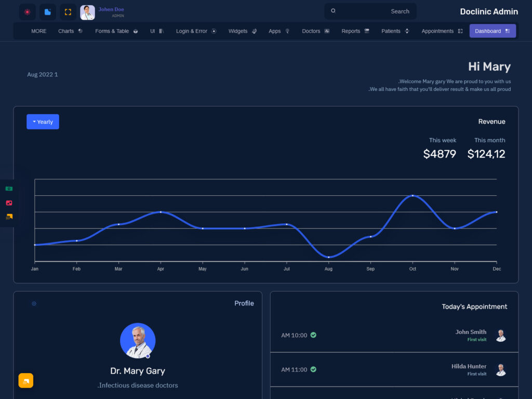Expand the Doctors menu in the navigation bar
Viewport: 532px width, 399px height.
[315, 31]
